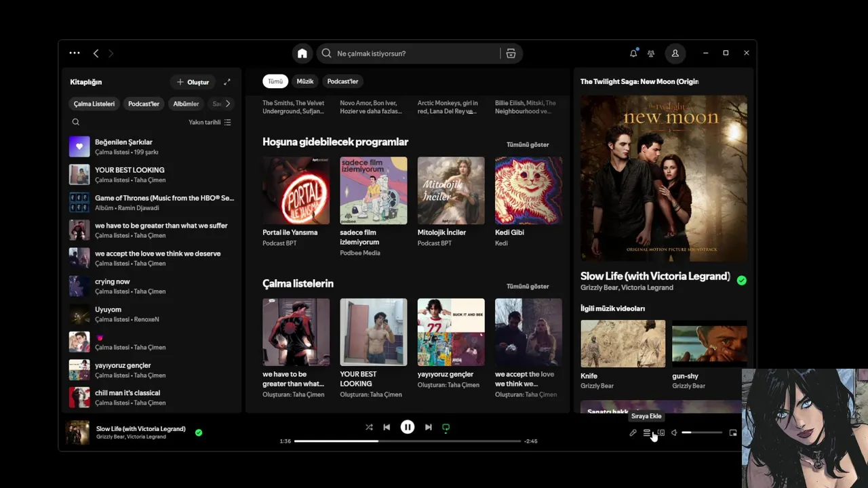This screenshot has height=488, width=868.
Task: Open the Yakın tarihli sort dropdown
Action: 210,122
